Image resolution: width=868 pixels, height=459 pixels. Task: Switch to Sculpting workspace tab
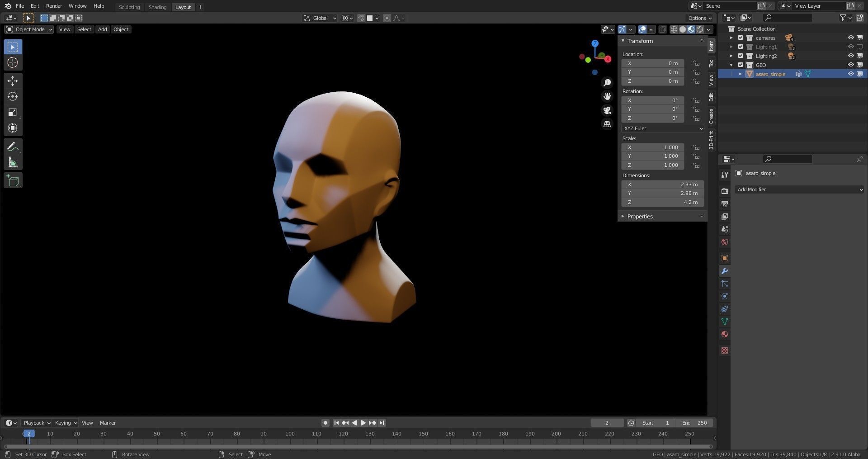(x=129, y=7)
